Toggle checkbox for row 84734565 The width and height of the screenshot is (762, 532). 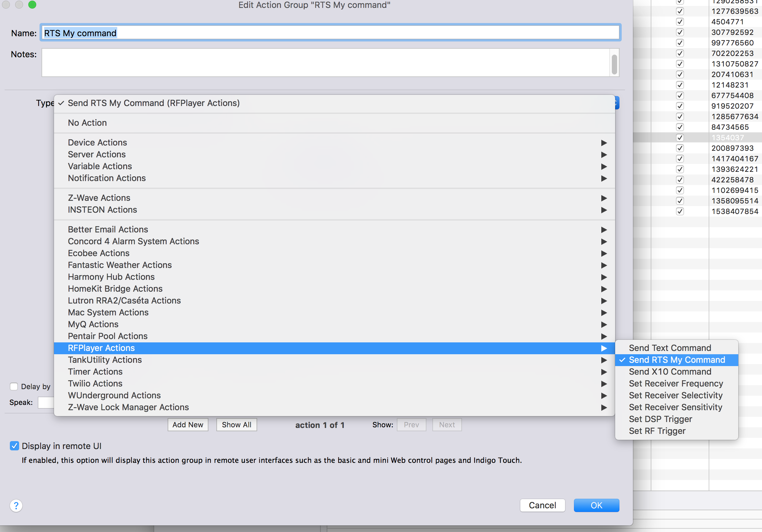pos(680,127)
